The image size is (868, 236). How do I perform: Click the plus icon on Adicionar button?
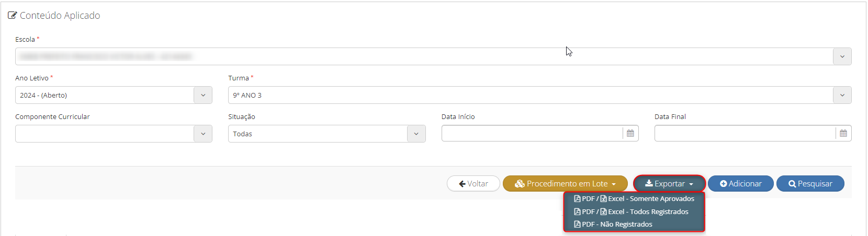(x=723, y=184)
